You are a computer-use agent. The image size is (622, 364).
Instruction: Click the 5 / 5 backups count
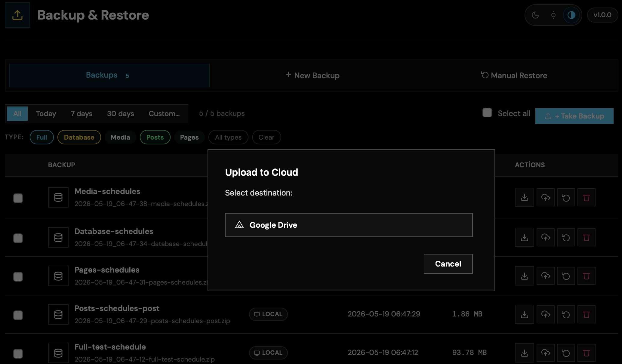222,113
